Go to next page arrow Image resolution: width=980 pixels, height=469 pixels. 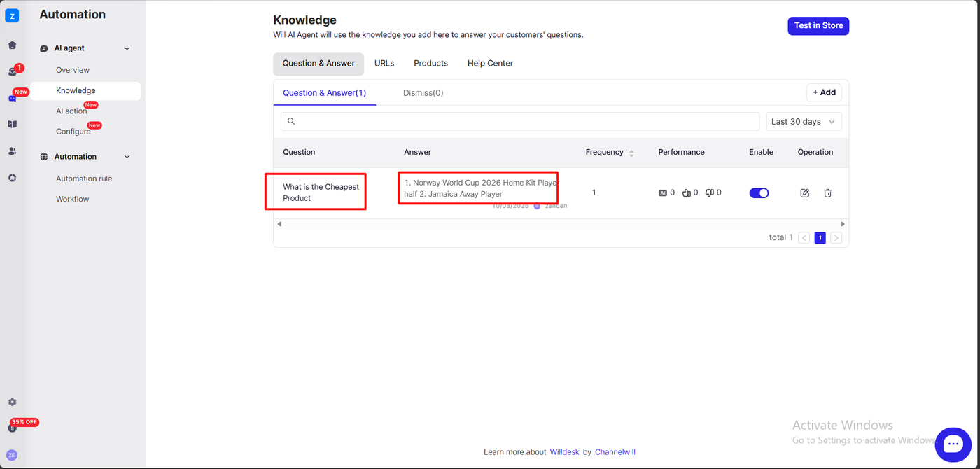(836, 238)
